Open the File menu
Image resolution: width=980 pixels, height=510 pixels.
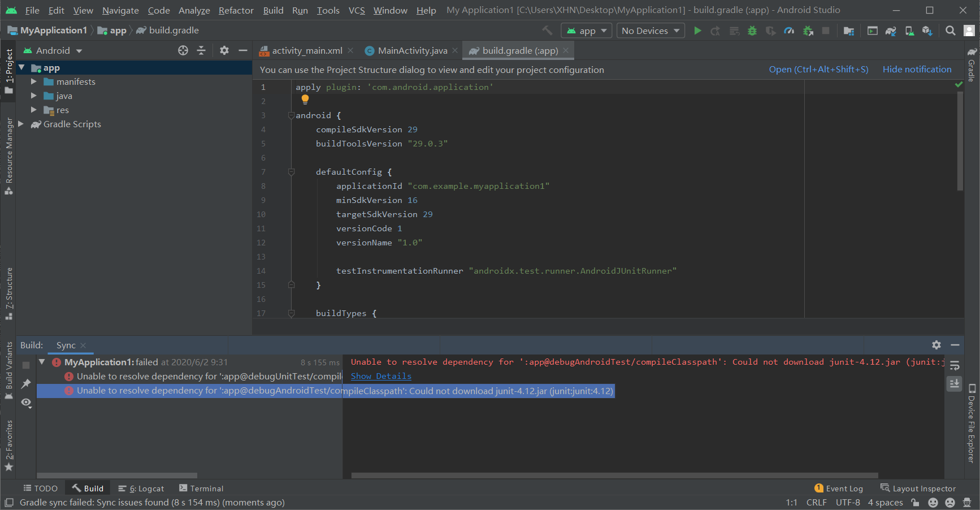(x=32, y=10)
